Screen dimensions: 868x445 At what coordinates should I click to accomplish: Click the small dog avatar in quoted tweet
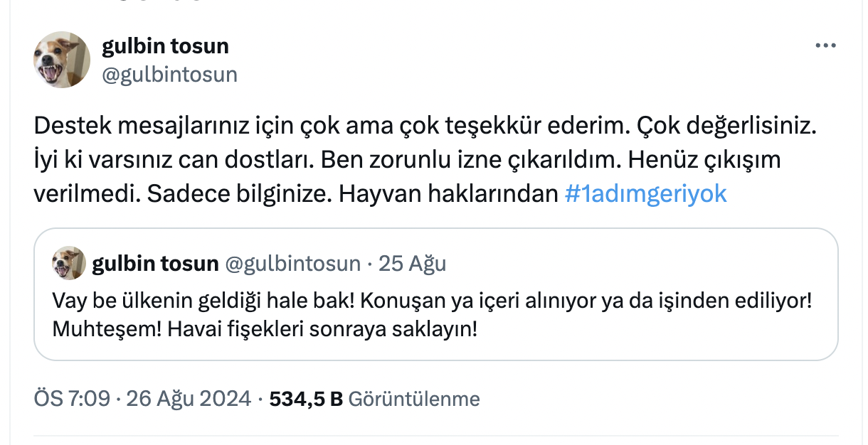[x=69, y=264]
